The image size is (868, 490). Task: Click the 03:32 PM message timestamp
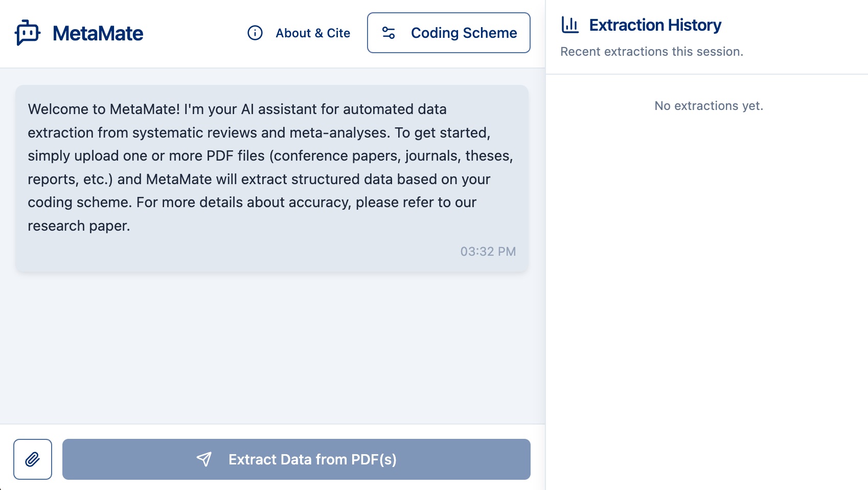point(488,252)
